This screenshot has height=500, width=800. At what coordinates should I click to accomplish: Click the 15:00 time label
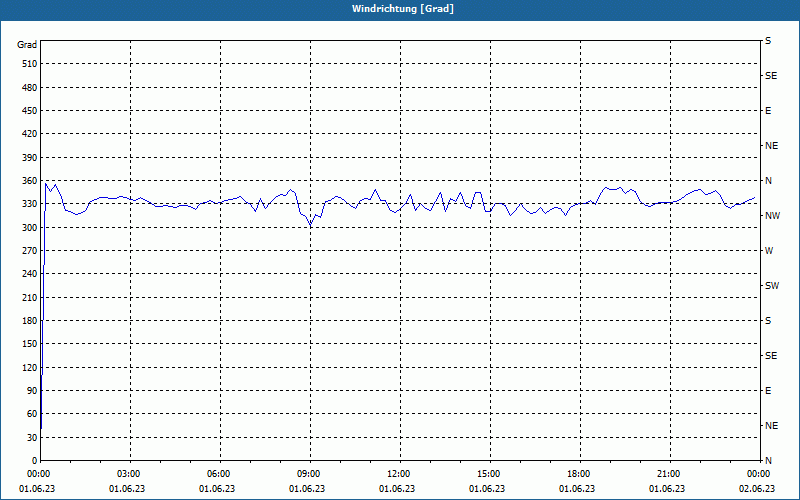[x=488, y=474]
